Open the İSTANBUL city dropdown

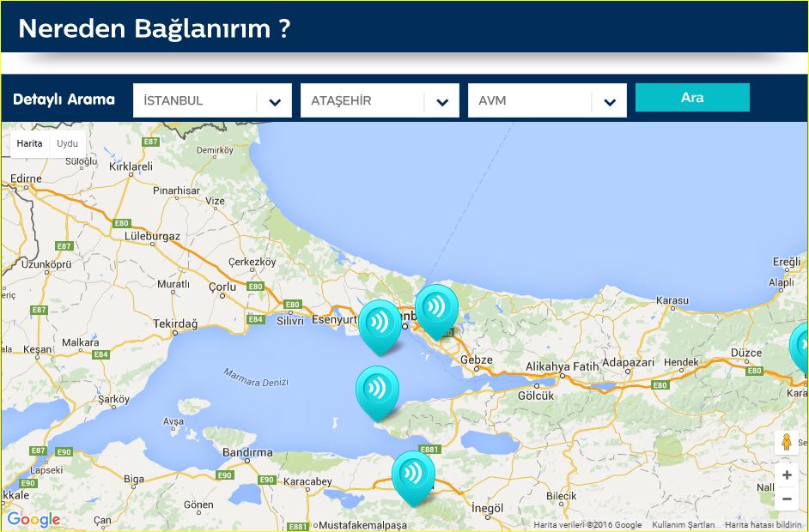pyautogui.click(x=212, y=100)
